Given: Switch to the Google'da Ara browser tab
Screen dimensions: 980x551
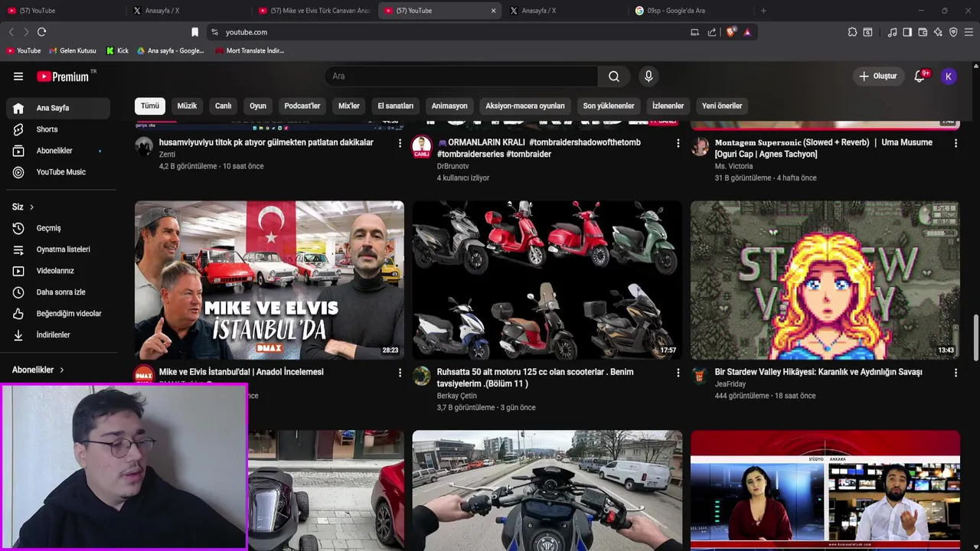Looking at the screenshot, I should pyautogui.click(x=689, y=11).
